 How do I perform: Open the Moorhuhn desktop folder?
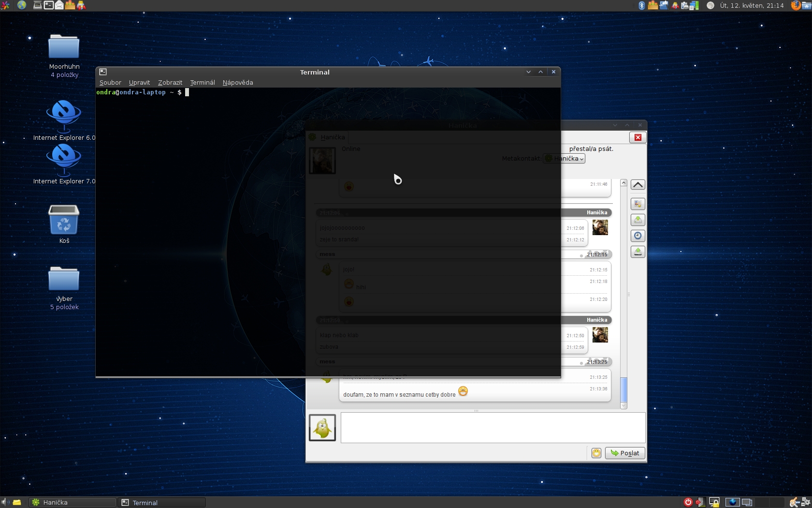64,47
